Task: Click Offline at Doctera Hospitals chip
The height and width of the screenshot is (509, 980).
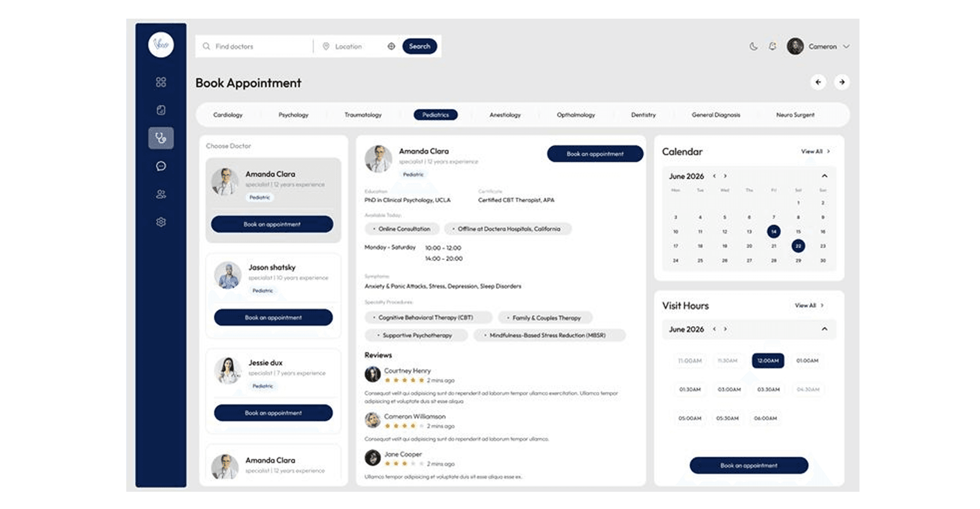Action: point(507,229)
